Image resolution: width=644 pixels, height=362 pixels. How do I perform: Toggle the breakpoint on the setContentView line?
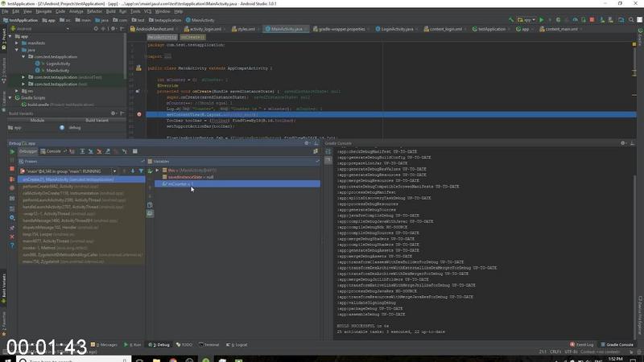[138, 114]
